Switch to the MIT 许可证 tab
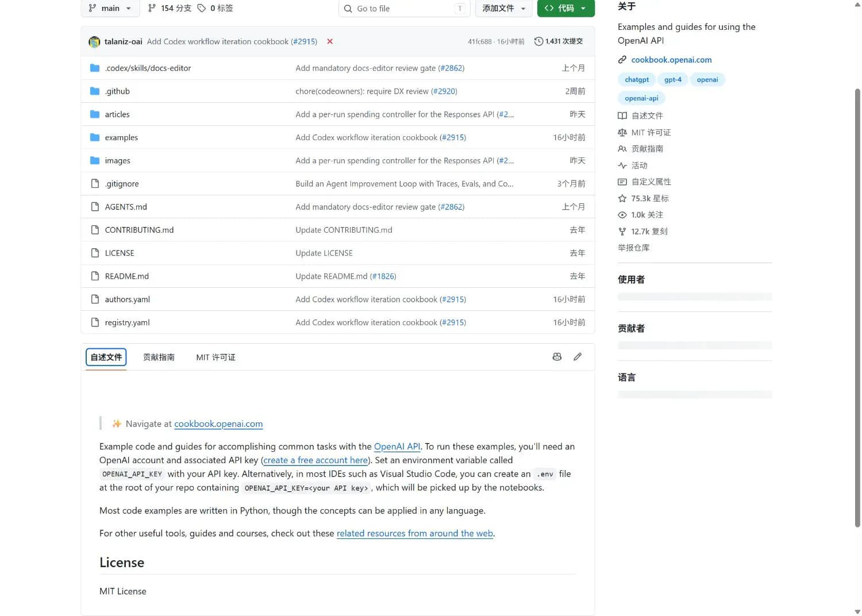Screen dimensions: 862x616 pyautogui.click(x=215, y=357)
